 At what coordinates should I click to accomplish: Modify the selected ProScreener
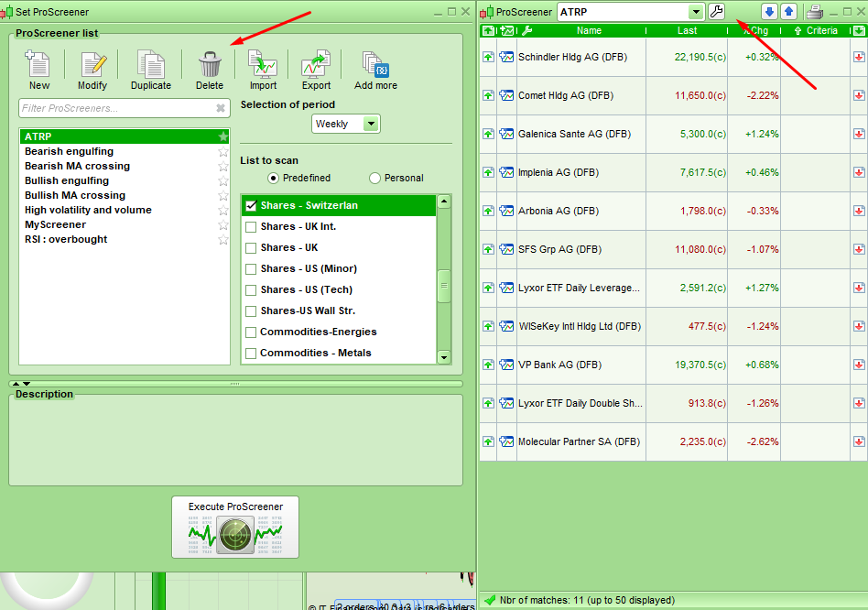[x=92, y=71]
